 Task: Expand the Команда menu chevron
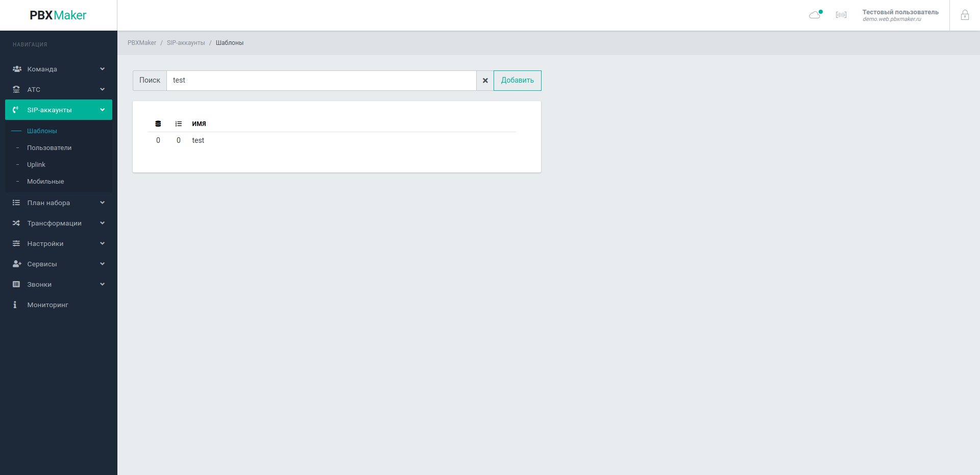[102, 69]
